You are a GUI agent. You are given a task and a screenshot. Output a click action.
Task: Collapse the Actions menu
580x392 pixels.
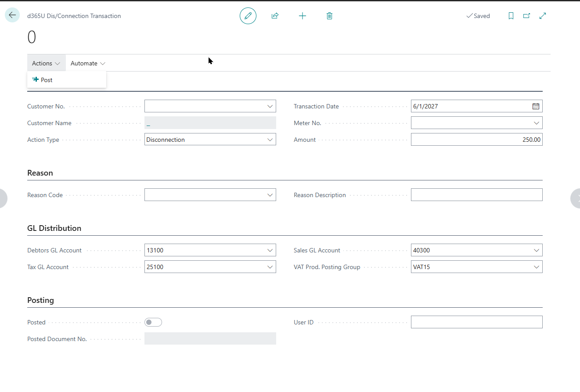[x=46, y=63]
